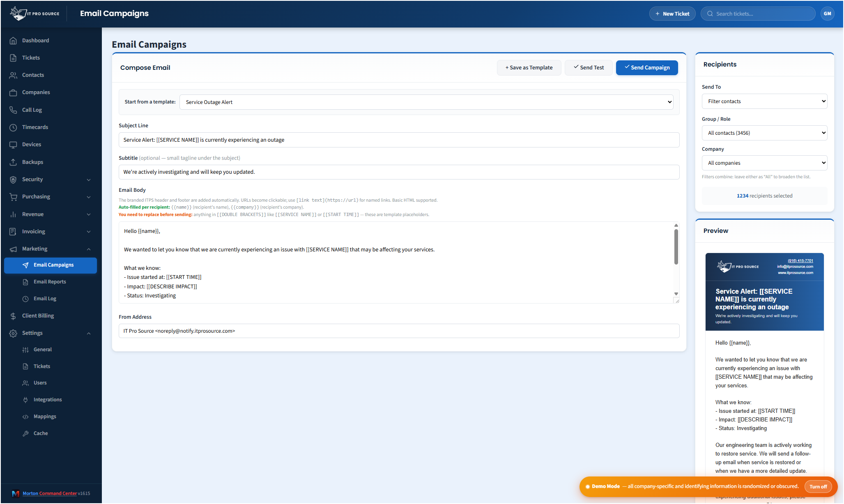The width and height of the screenshot is (844, 504).
Task: Open the Morton Command Center link
Action: pos(50,494)
